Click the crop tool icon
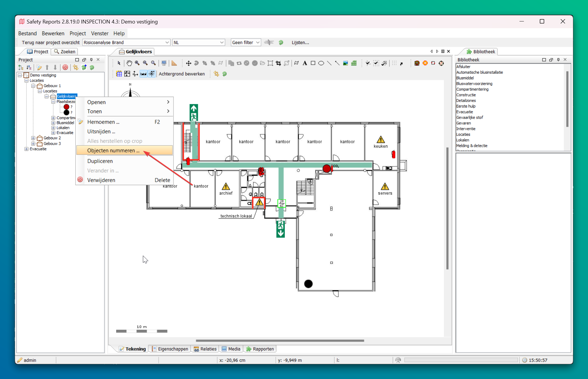 [x=278, y=63]
